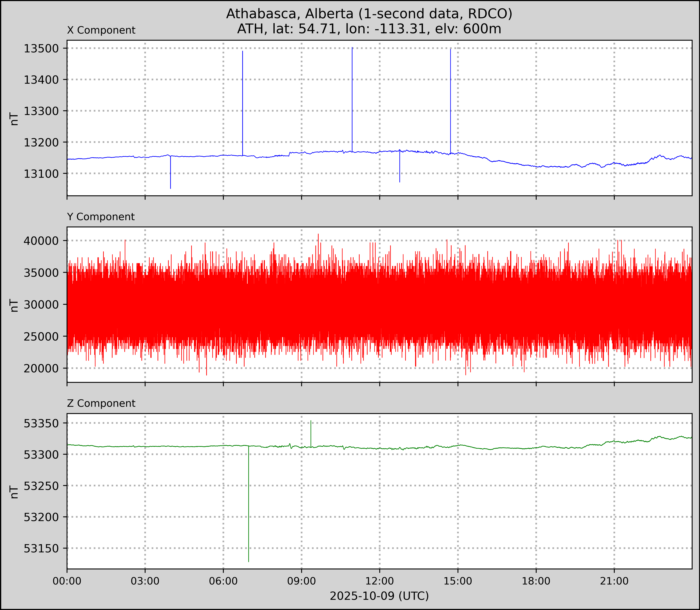
Task: Click the 40000 tick label on Y plot
Action: coord(41,241)
